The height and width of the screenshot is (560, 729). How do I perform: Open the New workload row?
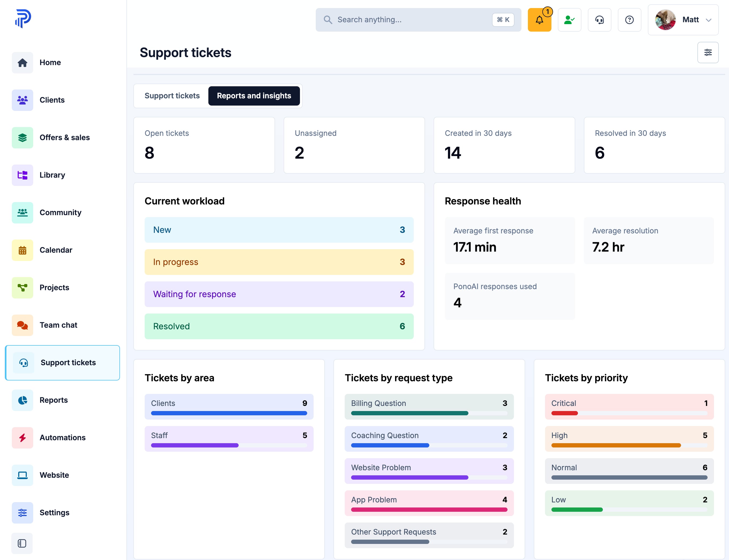279,230
